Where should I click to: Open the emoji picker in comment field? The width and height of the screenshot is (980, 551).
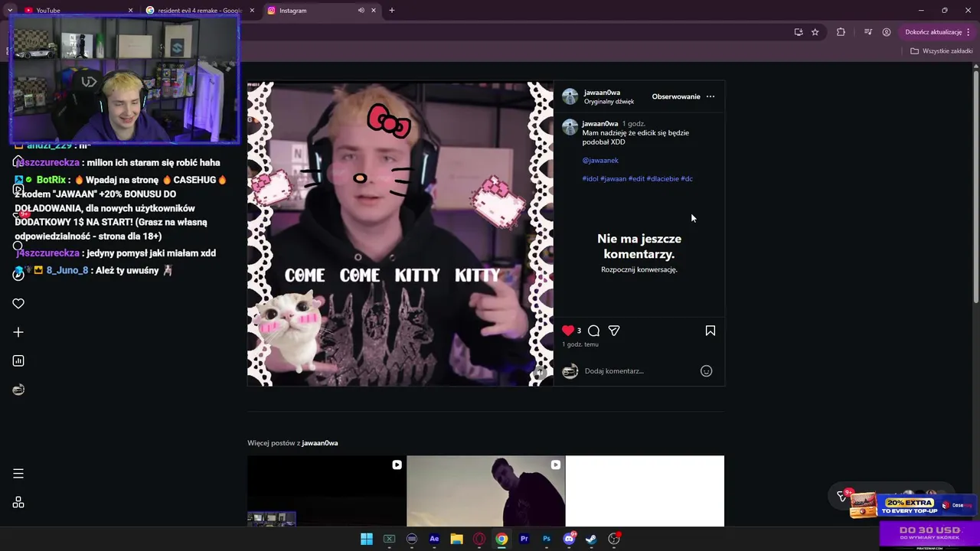coord(707,371)
